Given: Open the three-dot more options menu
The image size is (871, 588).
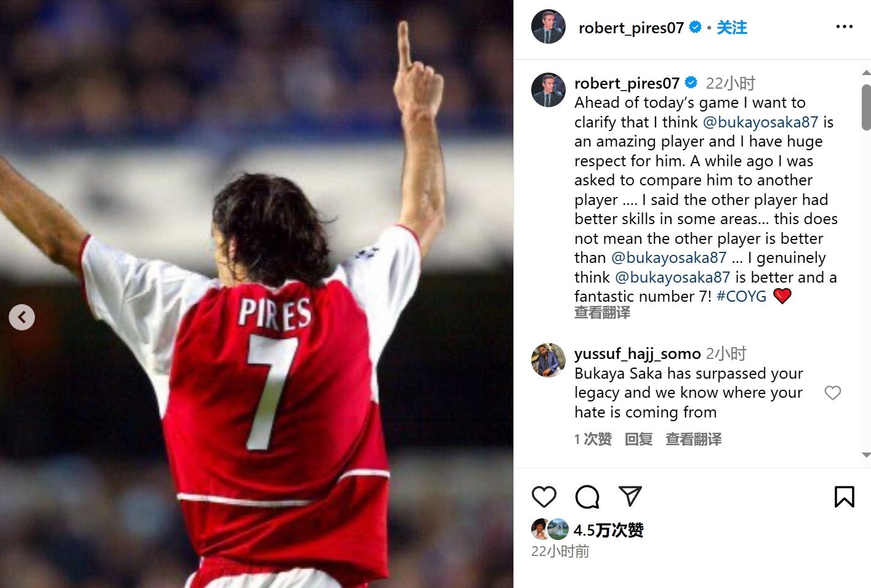Looking at the screenshot, I should click(x=844, y=27).
